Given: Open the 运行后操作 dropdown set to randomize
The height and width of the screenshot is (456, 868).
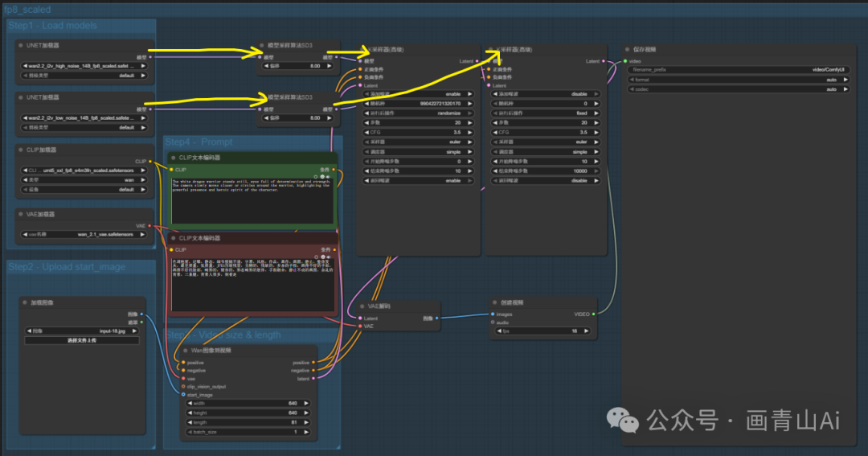Looking at the screenshot, I should click(x=419, y=113).
